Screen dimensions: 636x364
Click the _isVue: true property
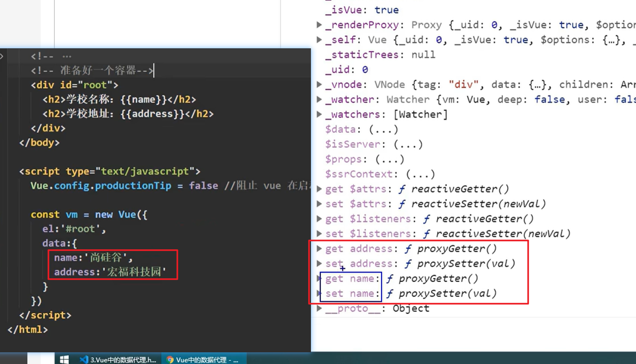[x=362, y=10]
